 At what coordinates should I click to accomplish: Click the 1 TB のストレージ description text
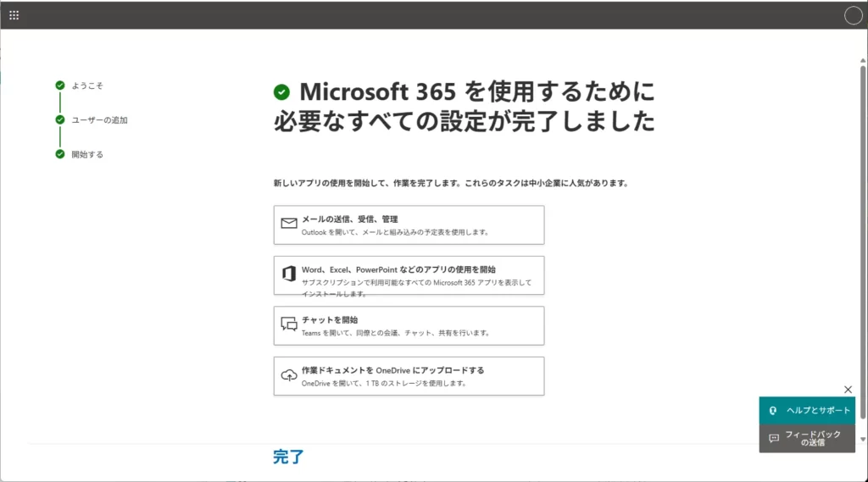coord(384,384)
